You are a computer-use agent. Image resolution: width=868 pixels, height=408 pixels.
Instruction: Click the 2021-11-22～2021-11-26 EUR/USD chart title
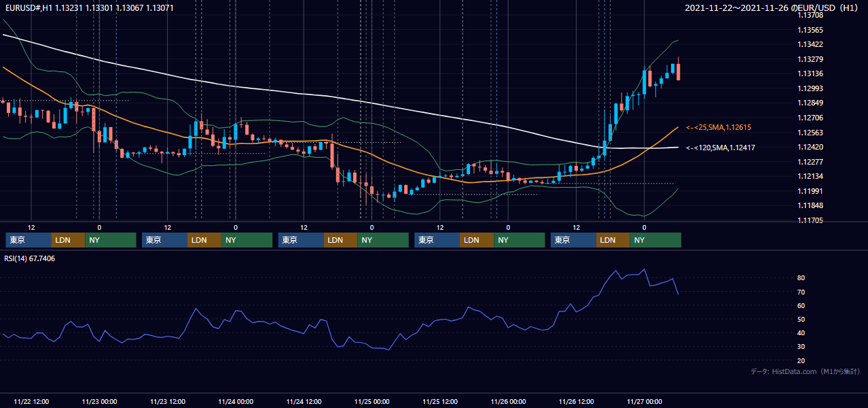coord(772,8)
